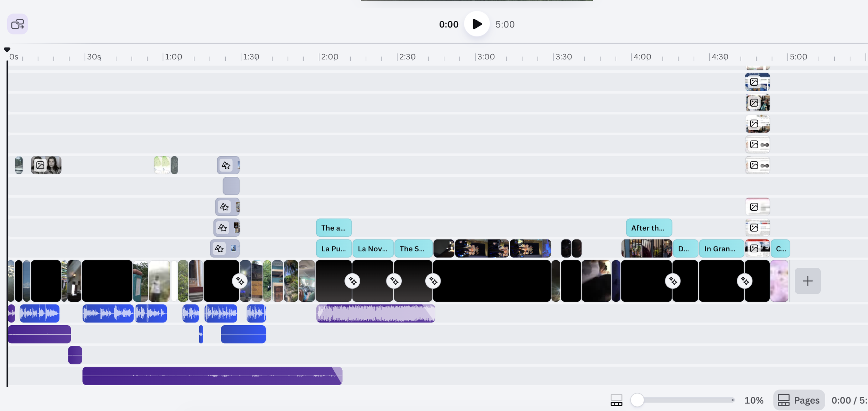Select the 'C...' text clip
The height and width of the screenshot is (411, 868).
point(781,249)
